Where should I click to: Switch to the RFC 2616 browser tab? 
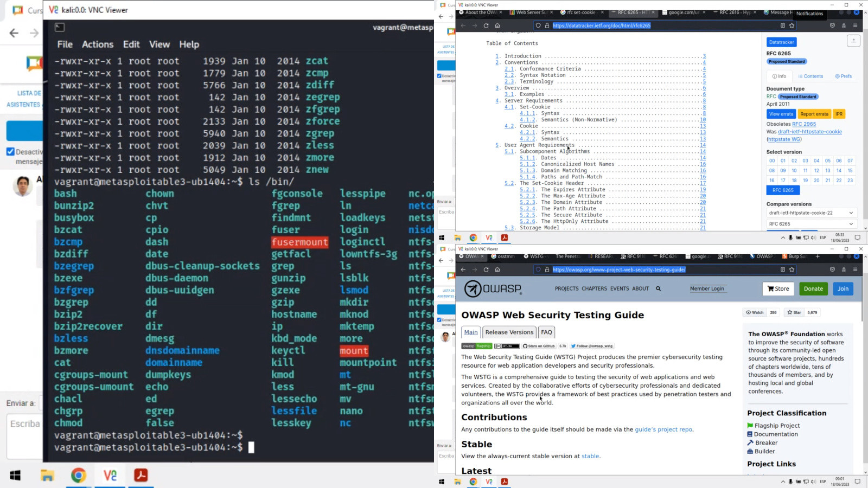click(x=735, y=12)
